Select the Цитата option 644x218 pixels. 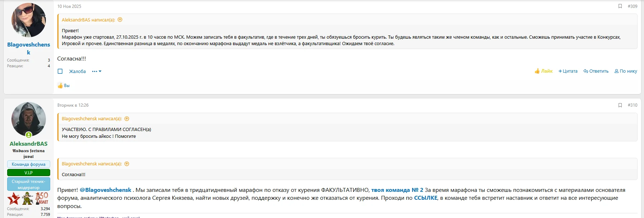(x=568, y=71)
